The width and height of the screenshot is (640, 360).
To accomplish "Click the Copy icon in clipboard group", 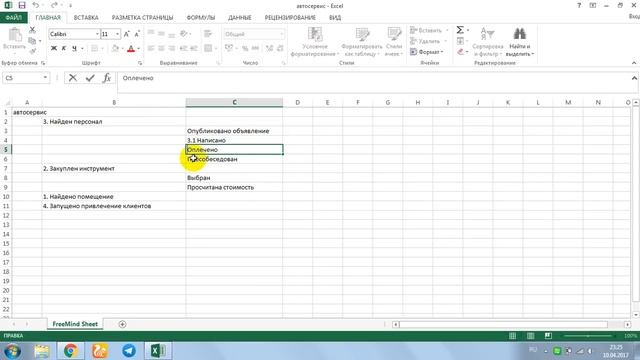I will click(x=32, y=40).
